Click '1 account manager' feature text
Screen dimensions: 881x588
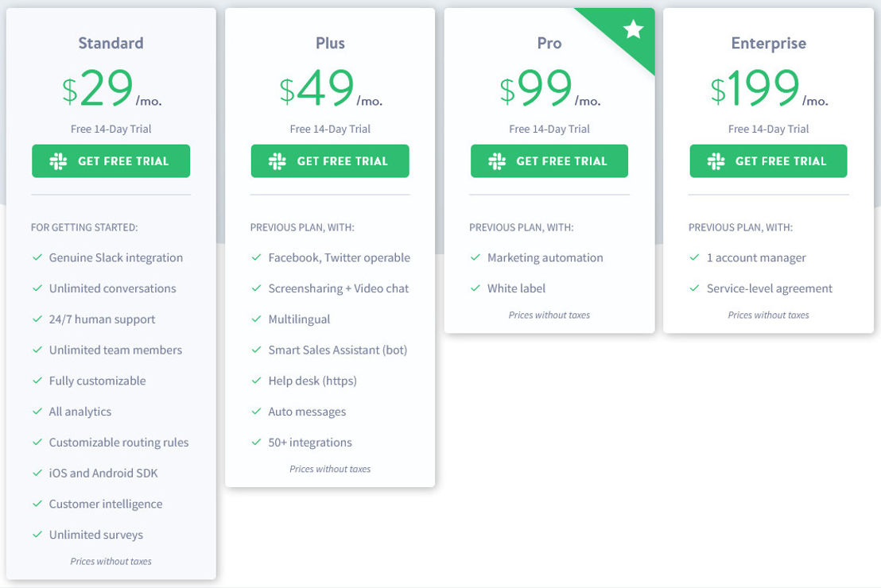[756, 257]
